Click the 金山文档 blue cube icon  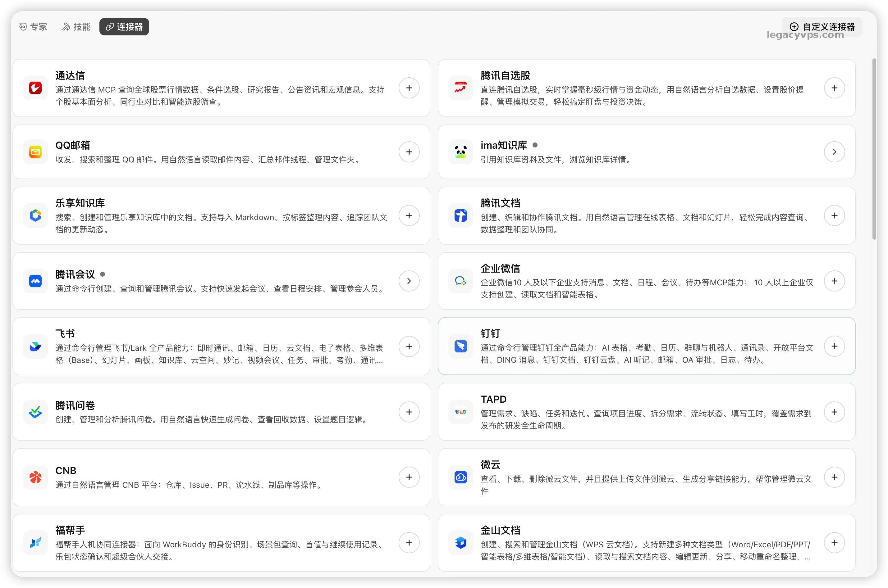(460, 543)
